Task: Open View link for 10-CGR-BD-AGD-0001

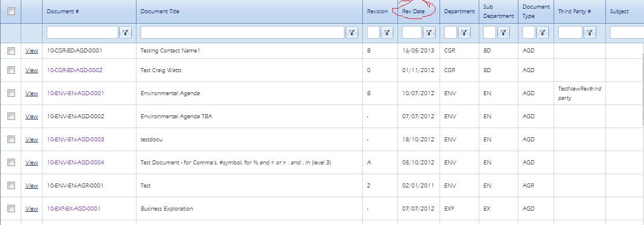Action: point(32,51)
